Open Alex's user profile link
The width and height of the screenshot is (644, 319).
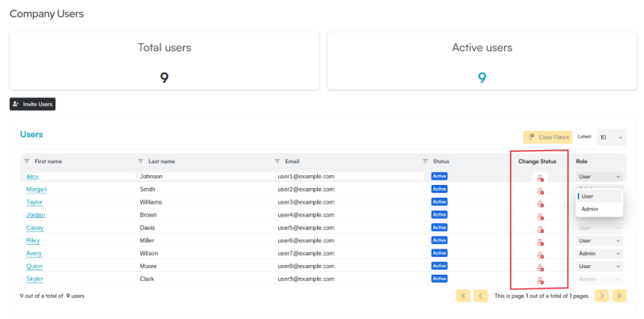[x=32, y=177]
